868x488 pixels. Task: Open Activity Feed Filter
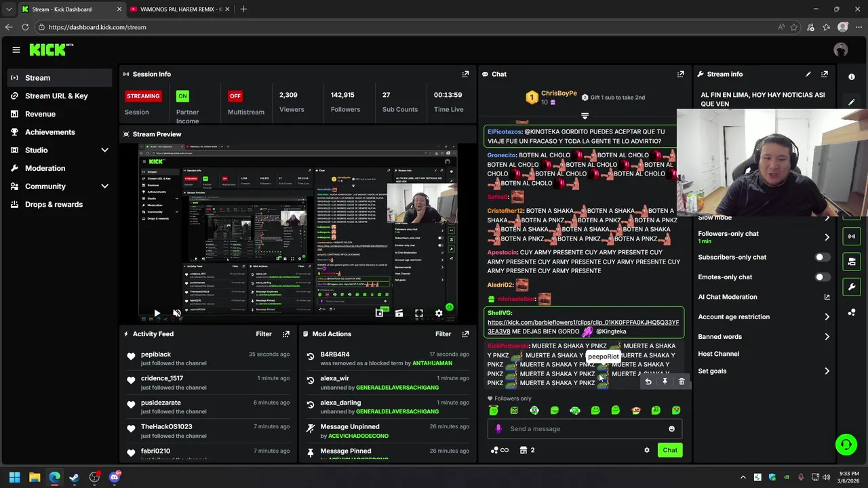click(x=264, y=333)
